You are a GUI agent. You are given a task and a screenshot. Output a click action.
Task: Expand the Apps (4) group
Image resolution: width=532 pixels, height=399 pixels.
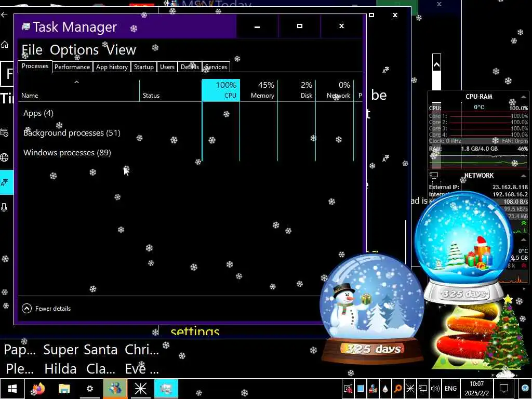point(38,113)
